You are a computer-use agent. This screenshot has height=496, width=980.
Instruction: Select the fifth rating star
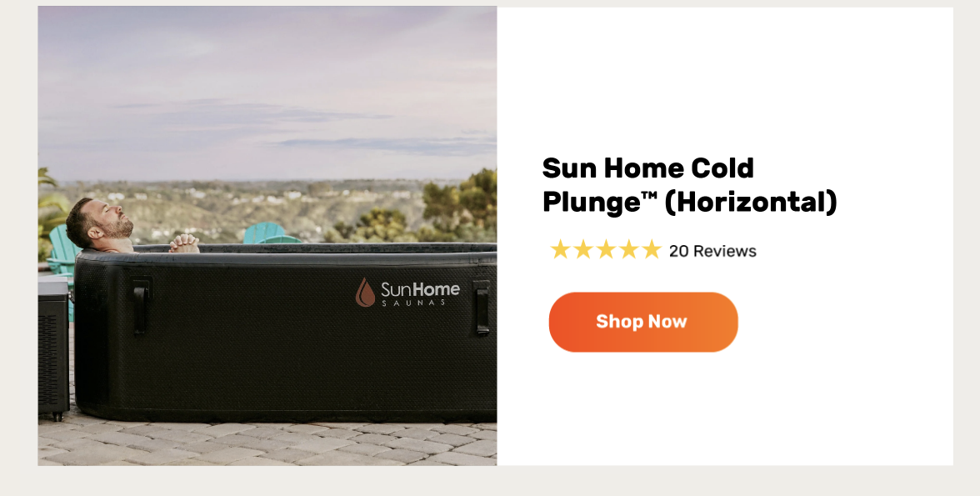coord(652,249)
